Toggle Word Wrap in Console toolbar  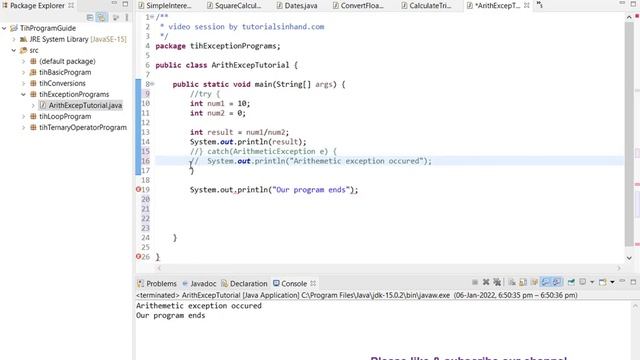[534, 282]
